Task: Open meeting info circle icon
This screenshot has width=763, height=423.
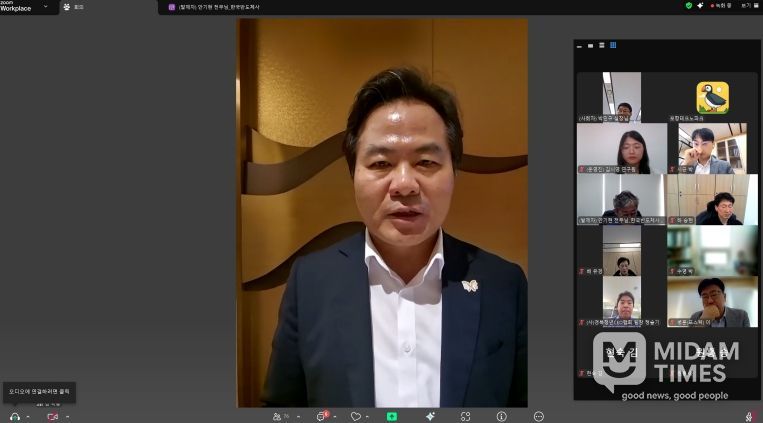Action: coord(502,417)
